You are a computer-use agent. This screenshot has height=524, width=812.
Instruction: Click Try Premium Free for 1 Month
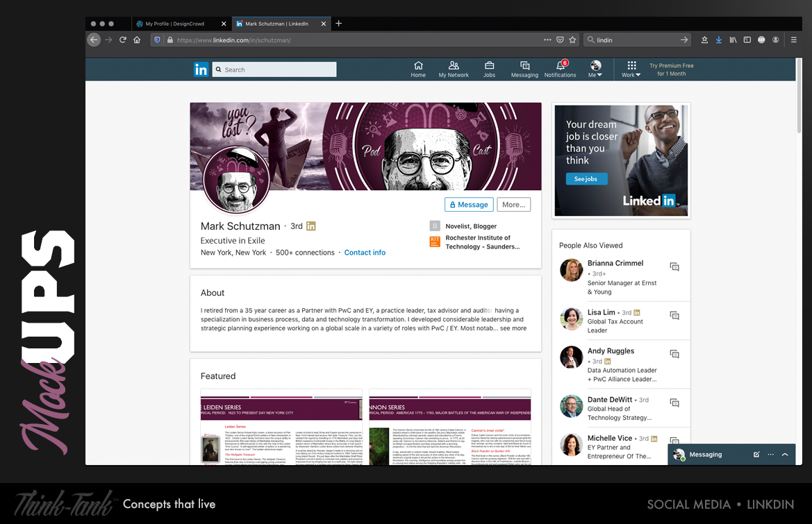point(671,70)
